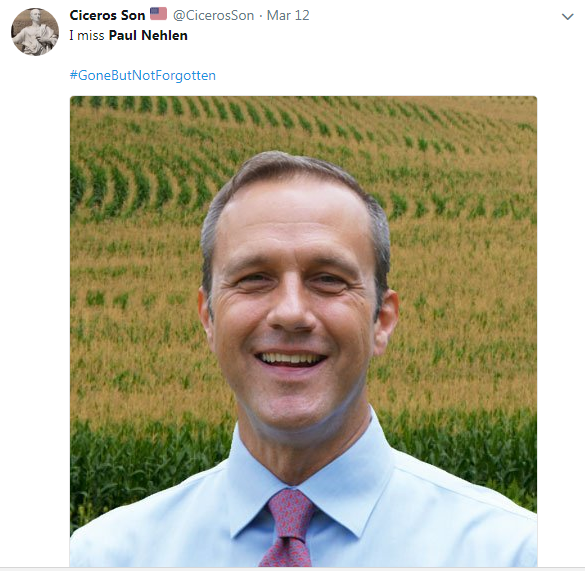Open the Ciceros Son profile avatar
Screen dimensions: 585x571
point(35,32)
